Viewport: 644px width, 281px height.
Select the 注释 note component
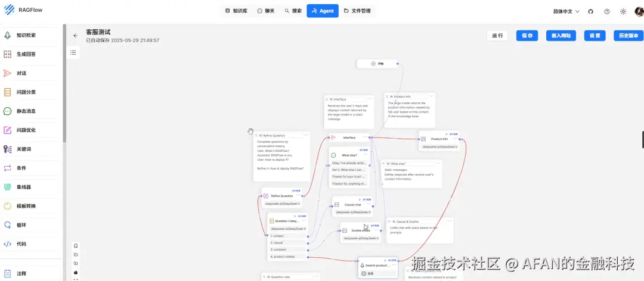(x=31, y=273)
